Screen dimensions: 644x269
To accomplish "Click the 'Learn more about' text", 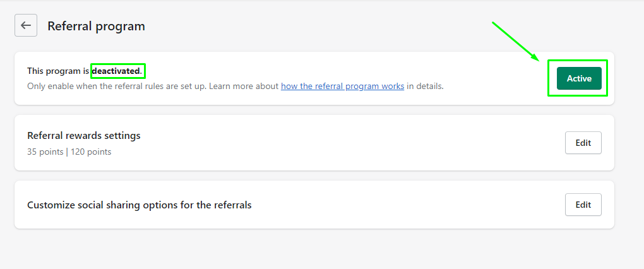I will 242,87.
